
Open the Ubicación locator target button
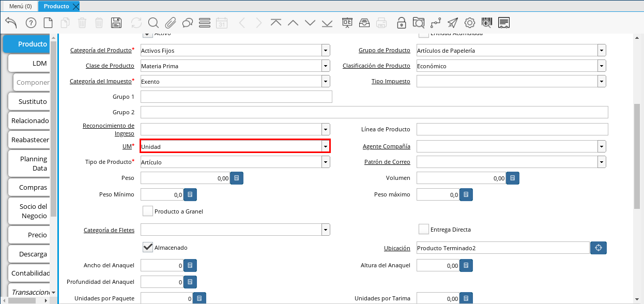(599, 248)
